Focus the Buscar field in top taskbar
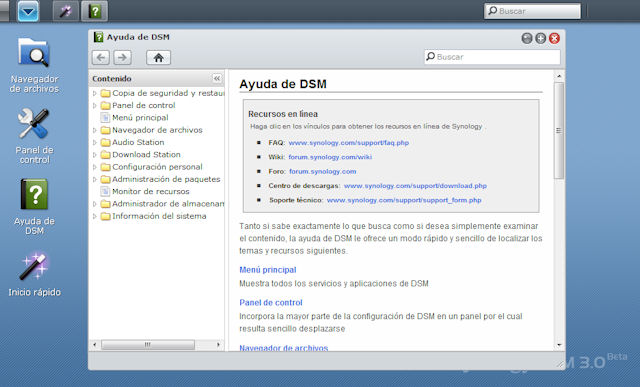 click(x=532, y=11)
